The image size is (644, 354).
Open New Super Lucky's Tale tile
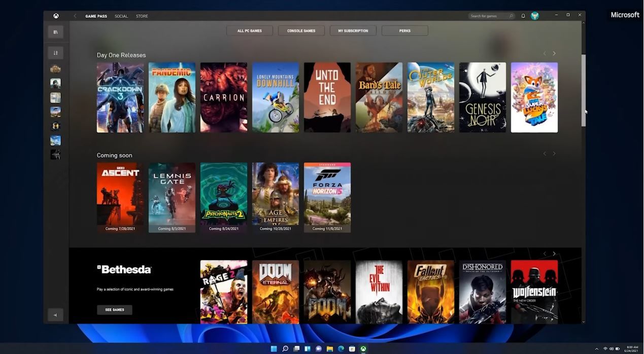coord(534,97)
